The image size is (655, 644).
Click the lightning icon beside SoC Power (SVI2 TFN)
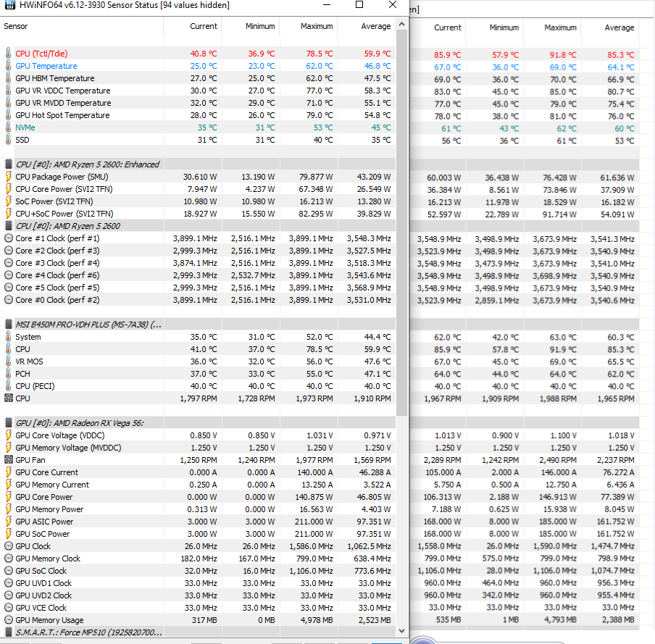coord(8,201)
